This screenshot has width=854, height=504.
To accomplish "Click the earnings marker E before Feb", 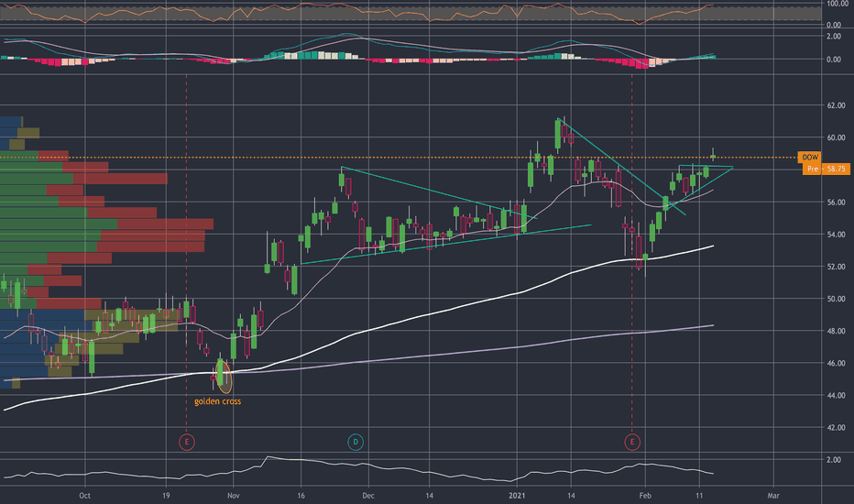I will point(631,442).
